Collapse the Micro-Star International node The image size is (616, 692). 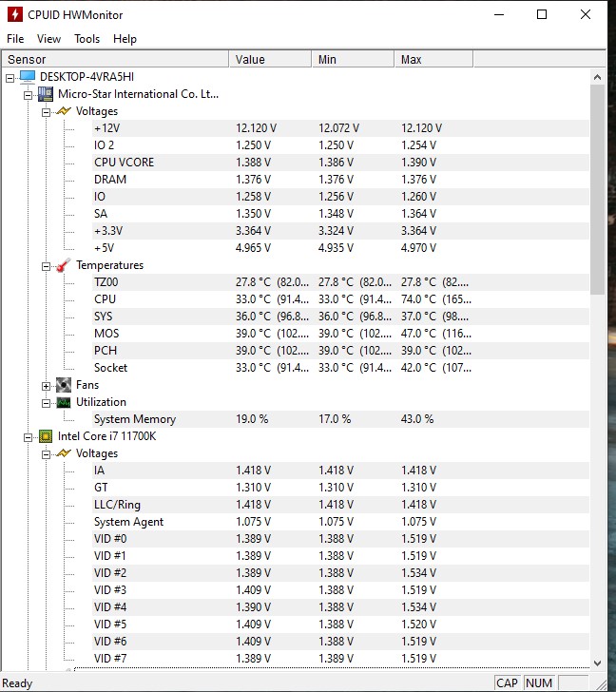click(x=28, y=95)
